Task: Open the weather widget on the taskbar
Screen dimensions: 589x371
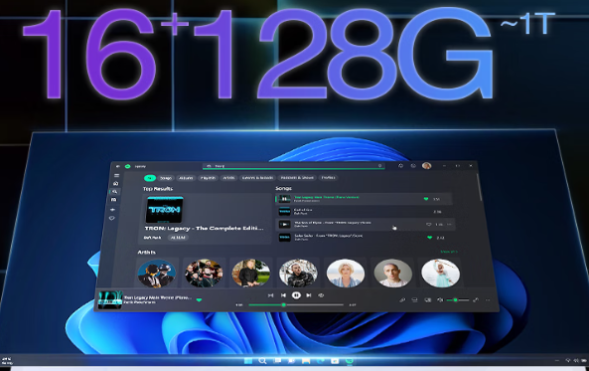Action: 8,361
